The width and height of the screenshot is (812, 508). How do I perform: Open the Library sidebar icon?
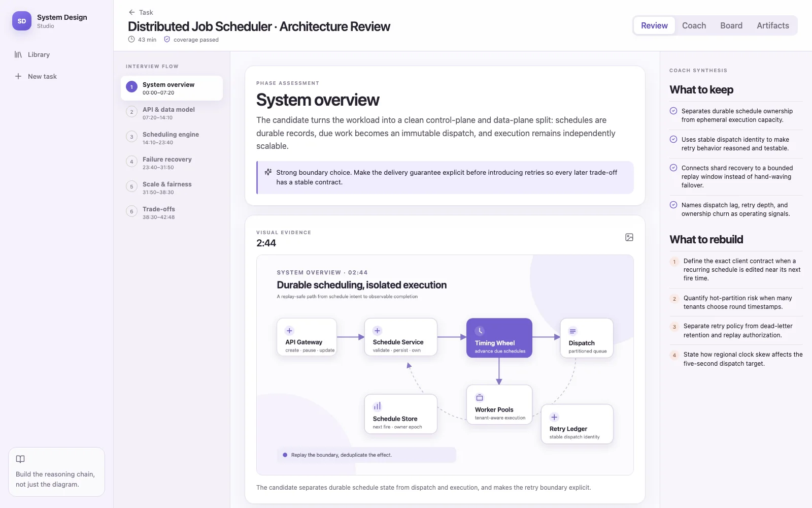point(18,54)
